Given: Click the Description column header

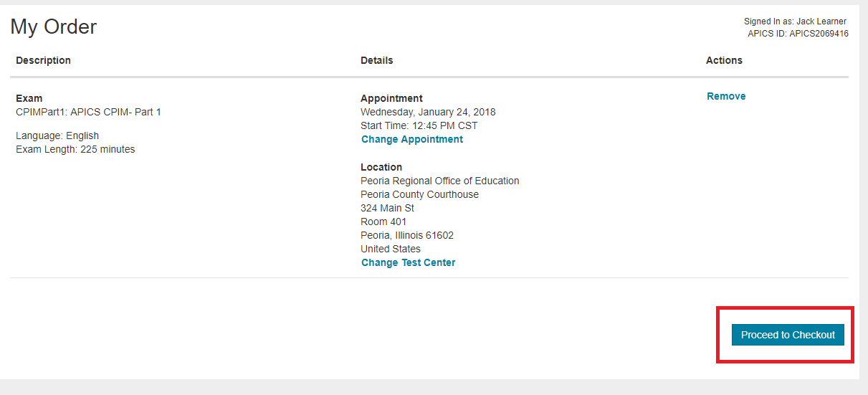Looking at the screenshot, I should [x=43, y=60].
